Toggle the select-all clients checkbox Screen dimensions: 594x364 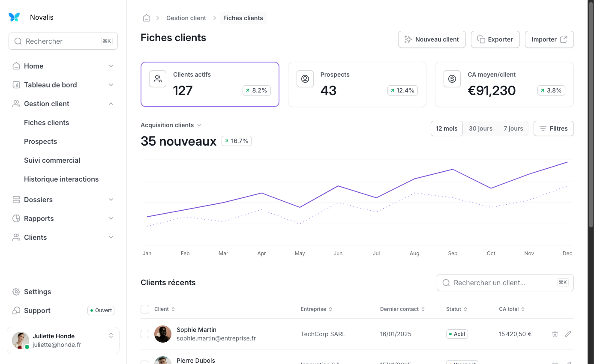click(145, 309)
